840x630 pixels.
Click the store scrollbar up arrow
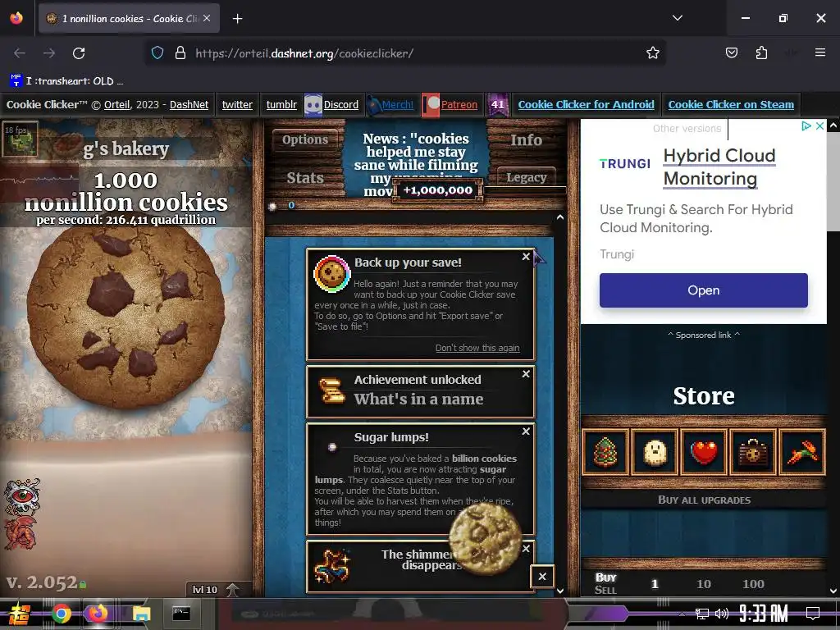833,125
